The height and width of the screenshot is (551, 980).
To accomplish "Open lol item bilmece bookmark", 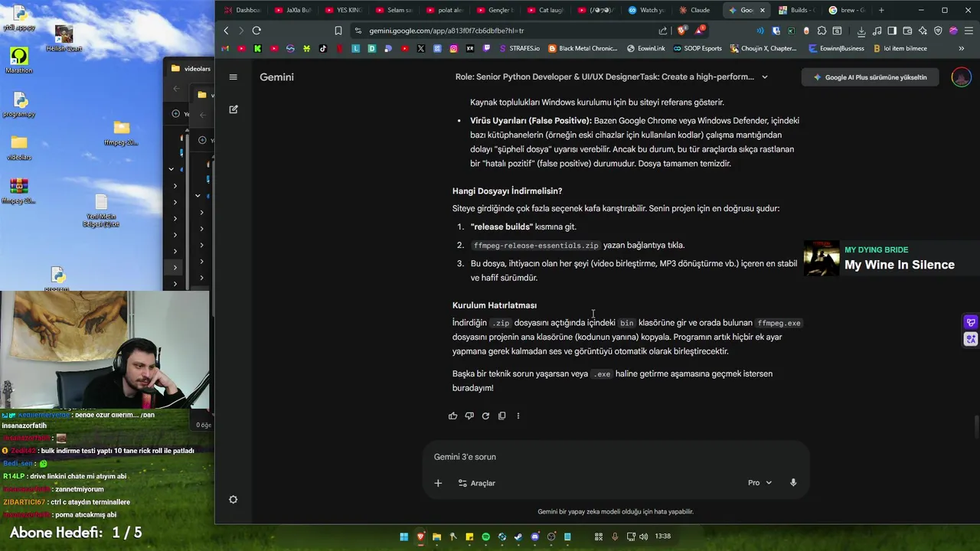I will pos(900,48).
